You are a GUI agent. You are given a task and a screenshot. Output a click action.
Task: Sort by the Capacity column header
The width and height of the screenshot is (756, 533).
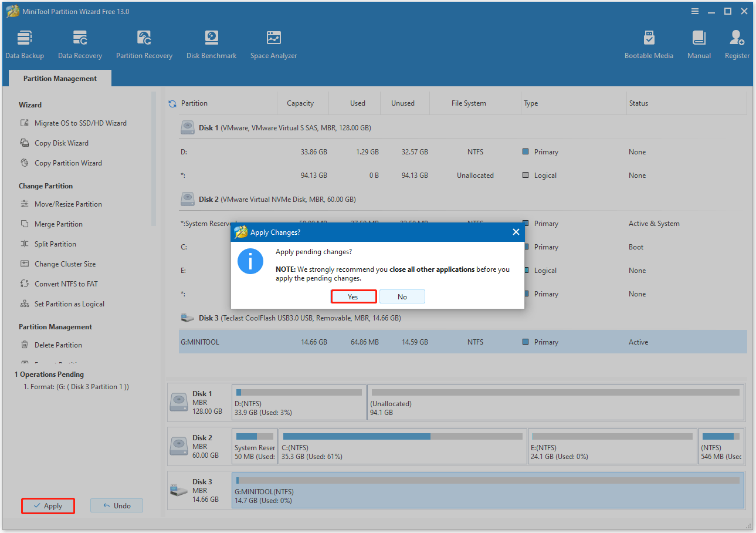click(x=300, y=103)
